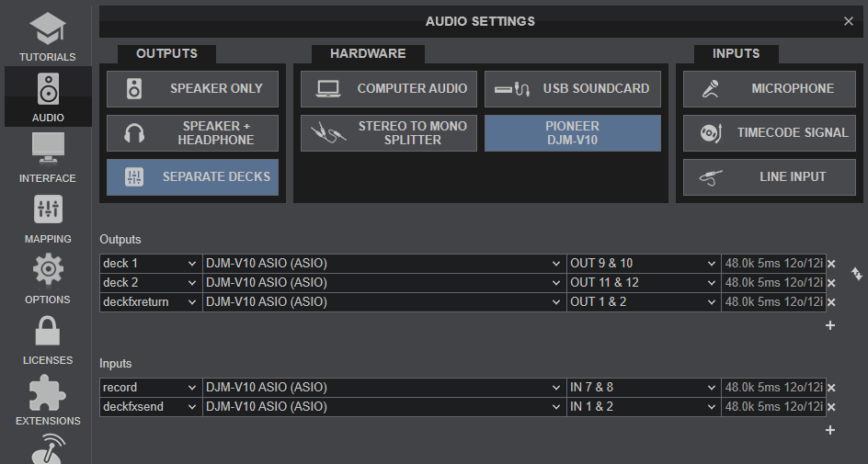Open the Tutorials section

pyautogui.click(x=48, y=36)
